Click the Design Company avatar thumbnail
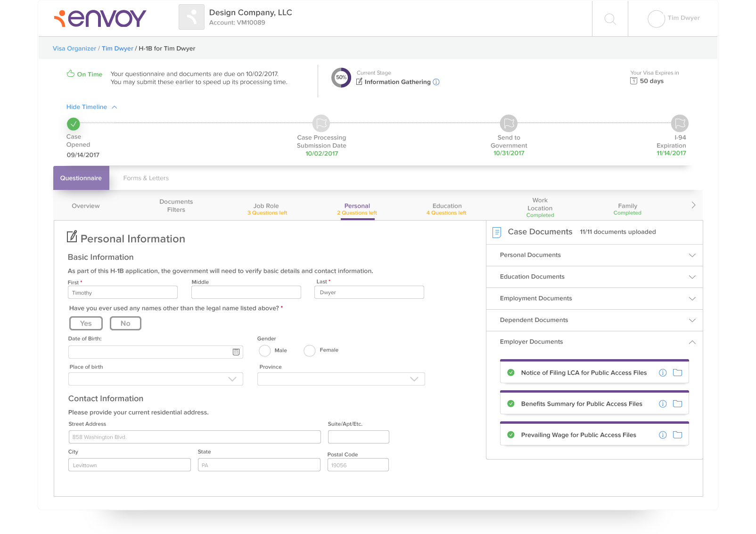This screenshot has height=534, width=756. 191,17
